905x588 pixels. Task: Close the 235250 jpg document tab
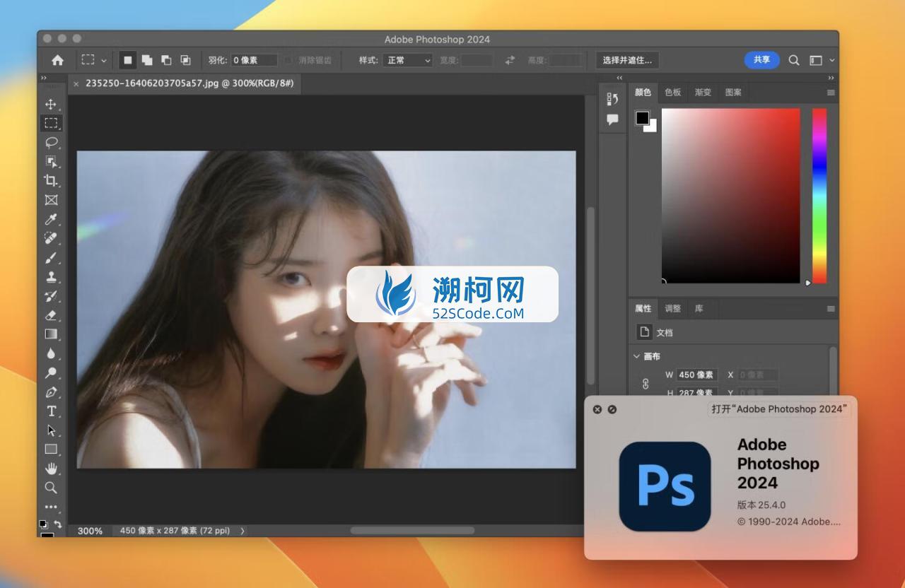point(76,83)
